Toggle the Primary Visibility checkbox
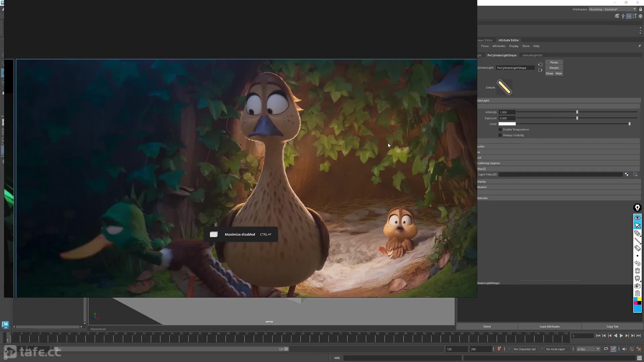The width and height of the screenshot is (644, 362). [x=500, y=135]
